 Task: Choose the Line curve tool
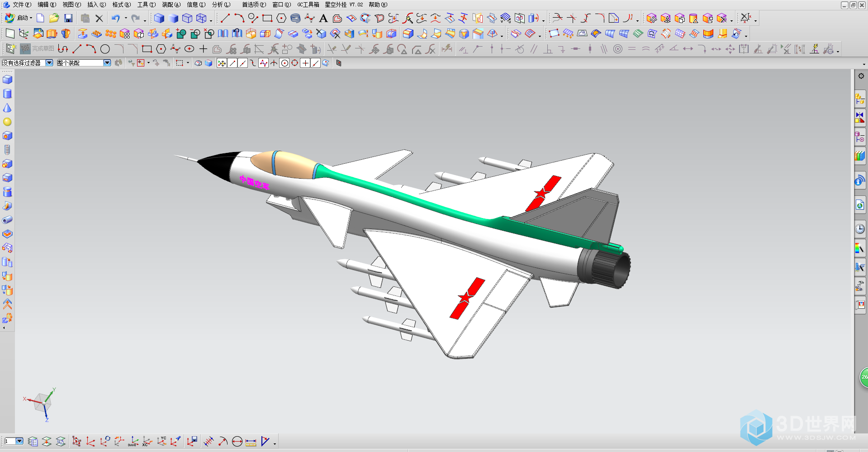coord(225,18)
